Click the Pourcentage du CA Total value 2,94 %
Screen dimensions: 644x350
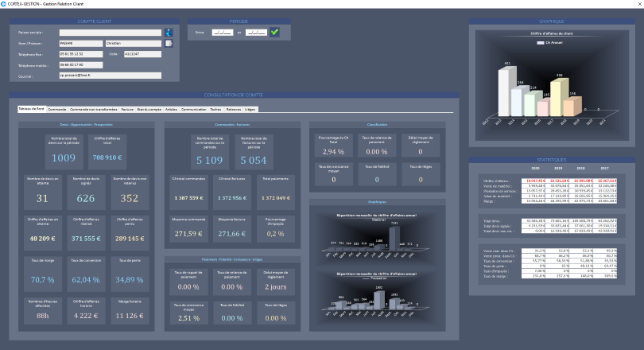[333, 152]
